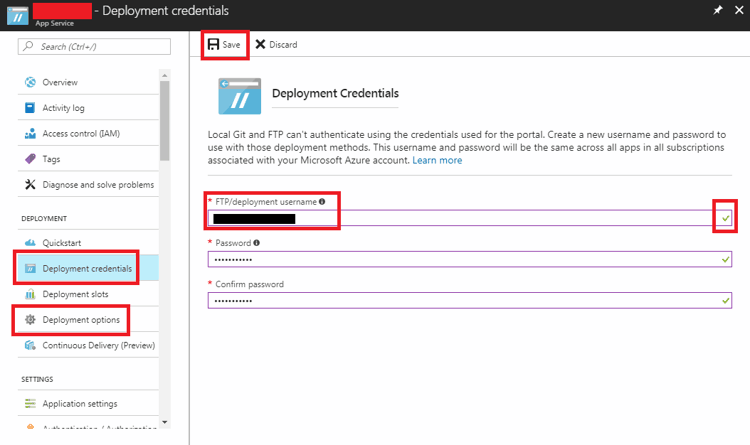Click the SETTINGS section header

pos(37,379)
